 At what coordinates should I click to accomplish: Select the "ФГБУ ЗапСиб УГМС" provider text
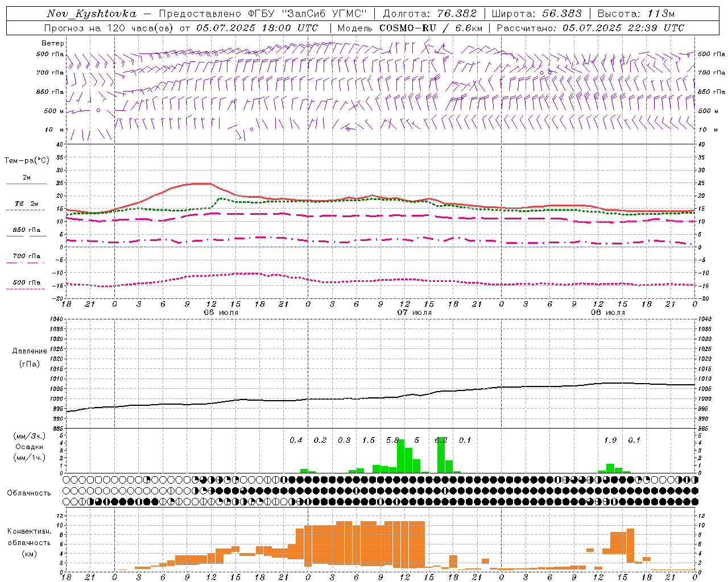[x=307, y=14]
